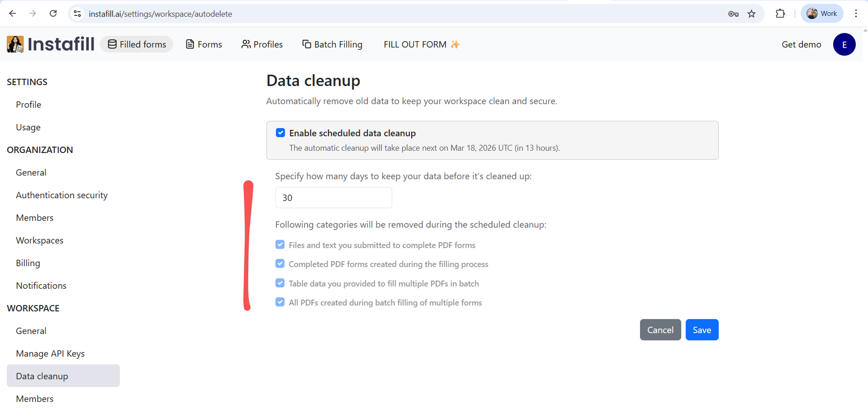Open the Batch Filling copy icon

click(306, 44)
